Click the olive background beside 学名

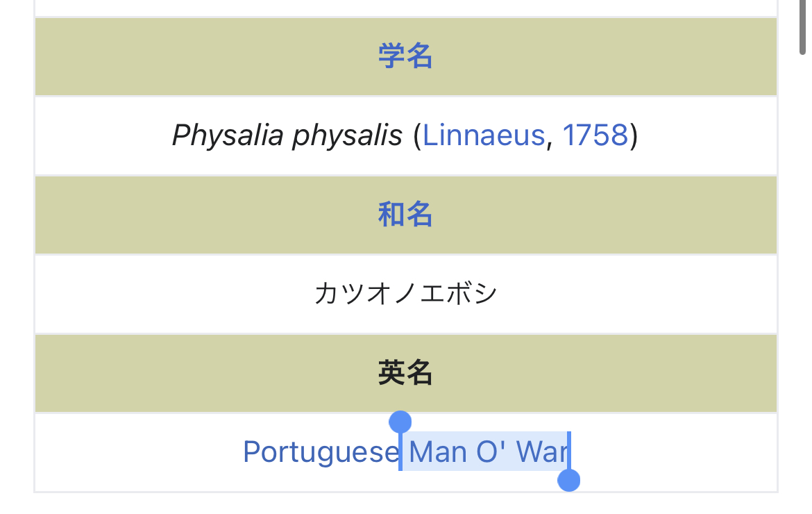(208, 56)
